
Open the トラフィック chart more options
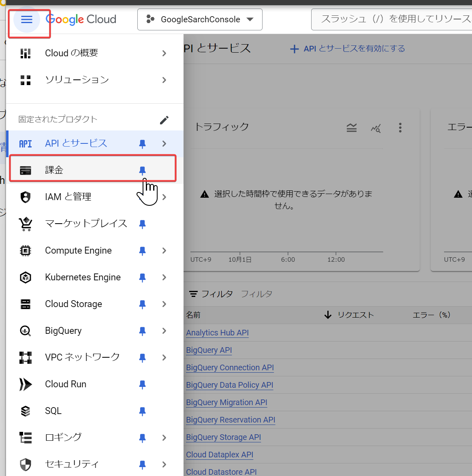[400, 128]
